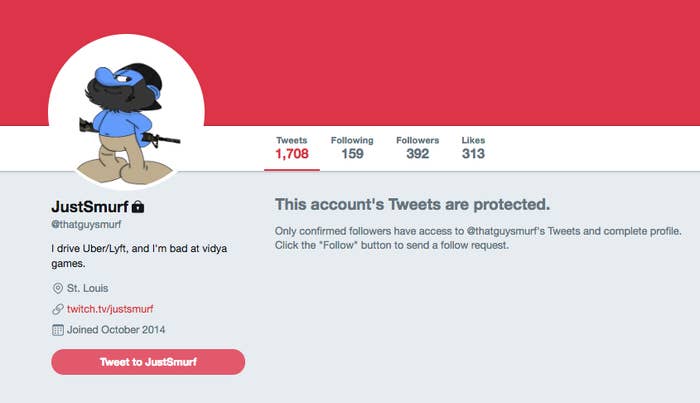This screenshot has width=700, height=403.
Task: Open the Following tab with 159
Action: pyautogui.click(x=352, y=148)
